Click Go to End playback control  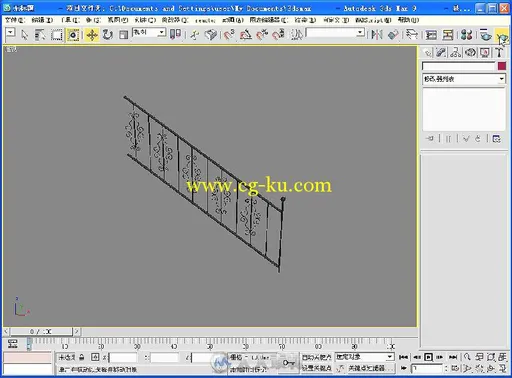point(453,357)
